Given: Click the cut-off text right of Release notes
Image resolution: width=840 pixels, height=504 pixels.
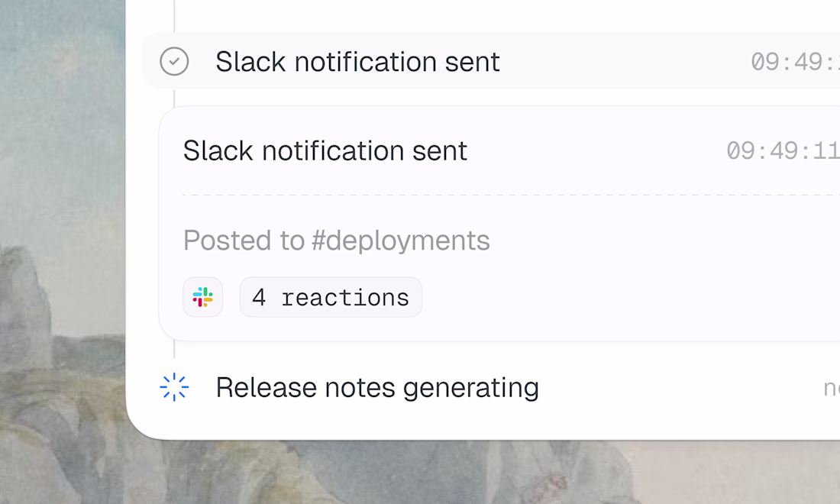Looking at the screenshot, I should (x=832, y=388).
